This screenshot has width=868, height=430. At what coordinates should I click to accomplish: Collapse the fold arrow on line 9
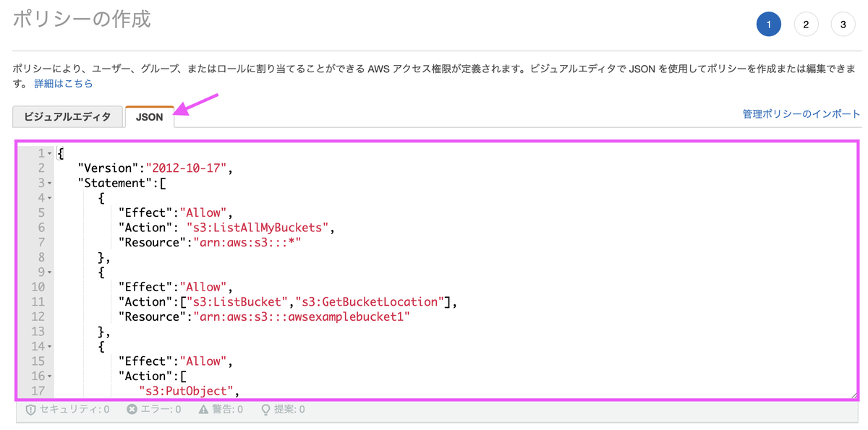(x=49, y=272)
